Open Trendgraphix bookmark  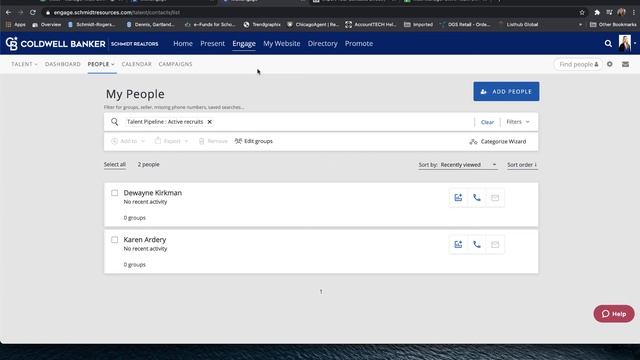tap(262, 24)
